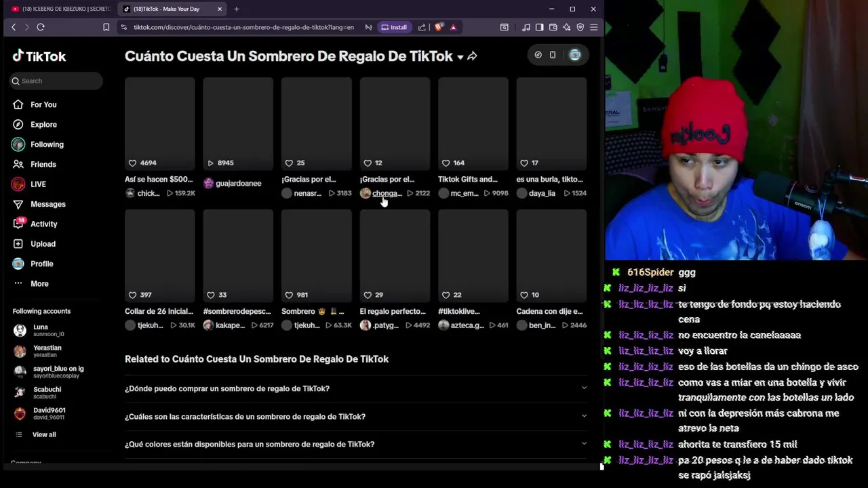Viewport: 868px width, 488px height.
Task: Open the music playlist toolbar icon
Action: pyautogui.click(x=526, y=27)
